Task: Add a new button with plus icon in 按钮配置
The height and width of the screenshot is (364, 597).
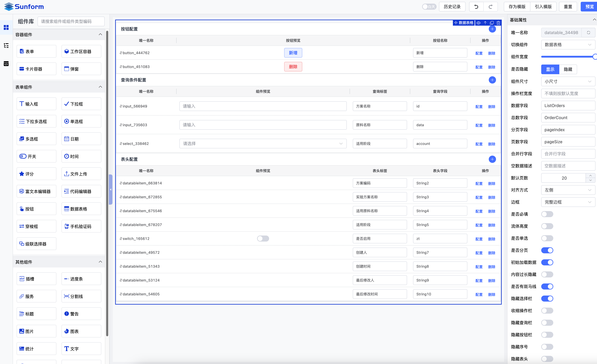Action: click(x=492, y=29)
